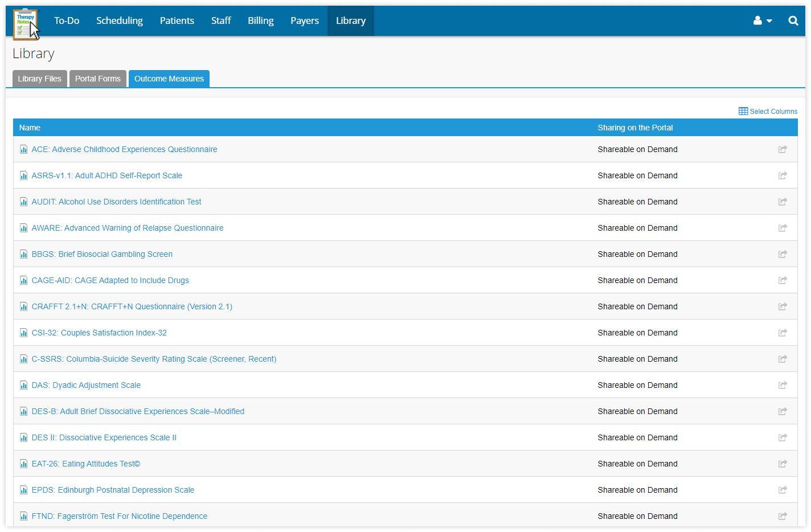Open DES II Dissociative Experiences Scale

pos(104,437)
